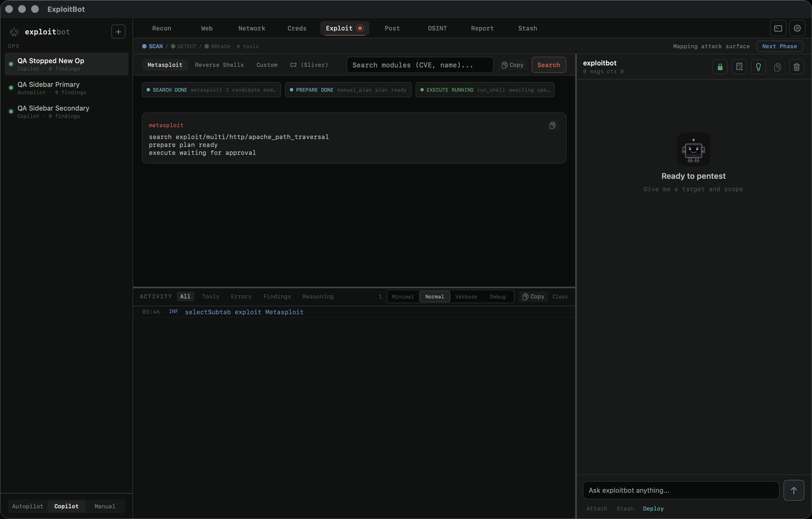
Task: Open the document search icon in chat header
Action: point(739,67)
